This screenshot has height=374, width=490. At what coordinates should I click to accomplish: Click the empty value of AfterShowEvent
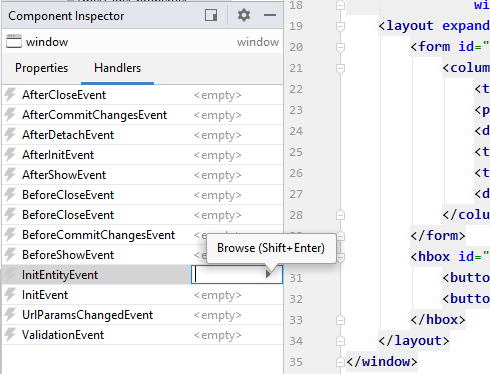217,175
